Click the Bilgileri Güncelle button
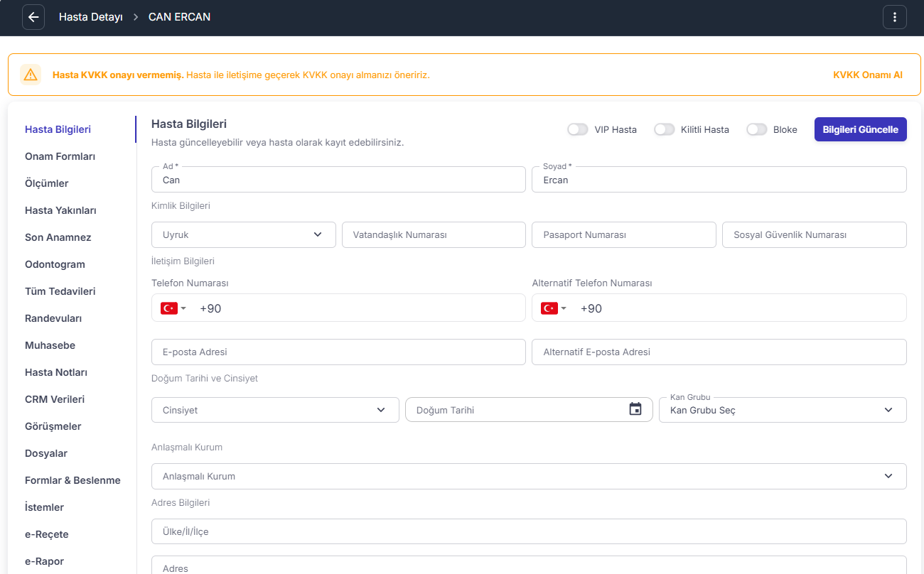 click(861, 129)
